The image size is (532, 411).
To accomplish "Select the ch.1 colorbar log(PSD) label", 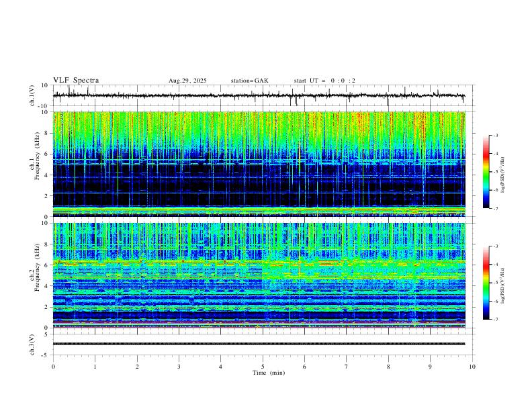I will [x=503, y=175].
